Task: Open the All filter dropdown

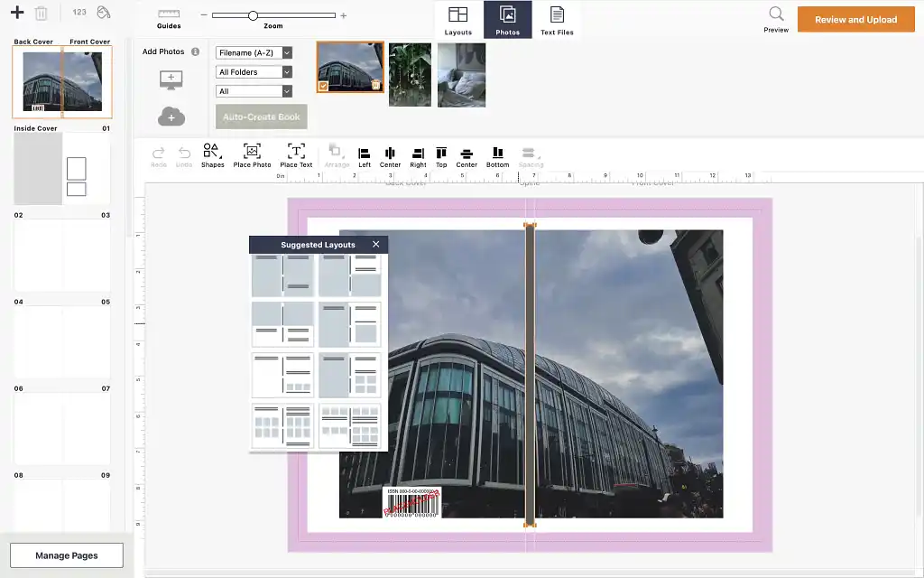Action: (254, 91)
